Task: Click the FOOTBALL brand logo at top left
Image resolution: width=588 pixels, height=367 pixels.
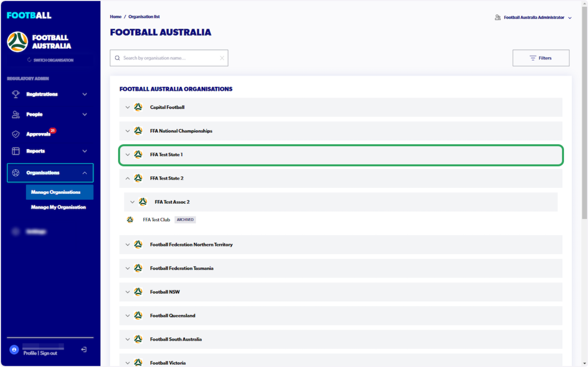Action: [29, 16]
